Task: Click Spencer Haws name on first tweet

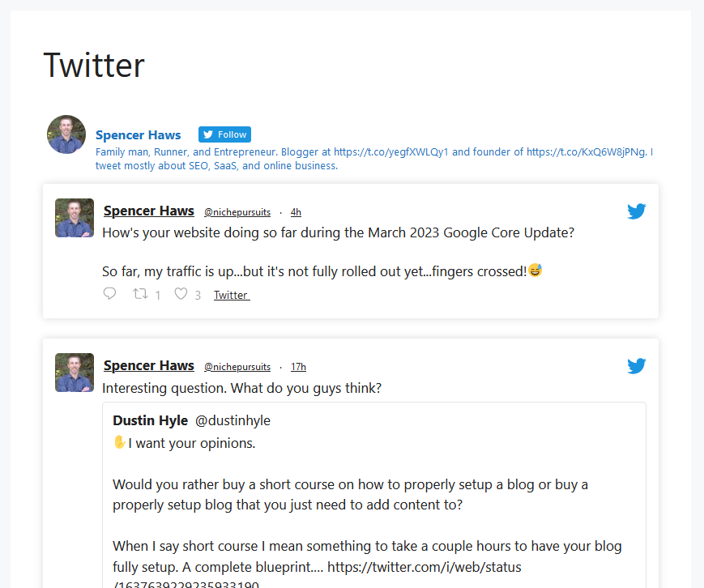Action: (148, 211)
